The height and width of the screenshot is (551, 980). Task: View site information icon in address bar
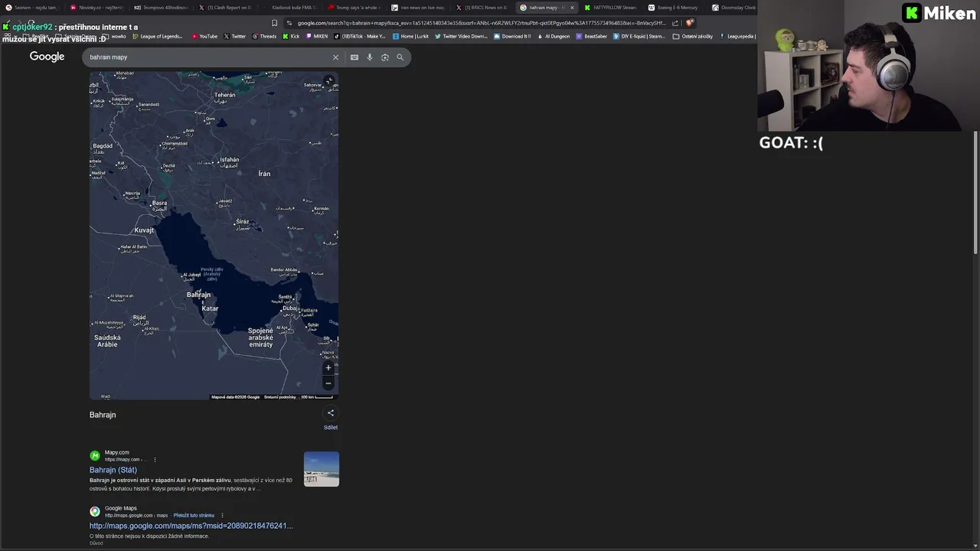click(289, 23)
